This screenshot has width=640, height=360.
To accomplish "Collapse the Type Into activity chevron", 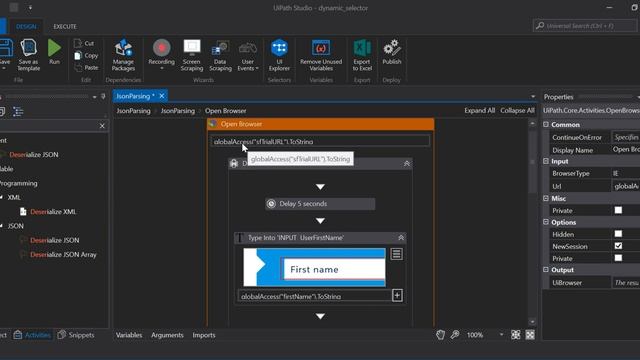I will click(x=401, y=238).
